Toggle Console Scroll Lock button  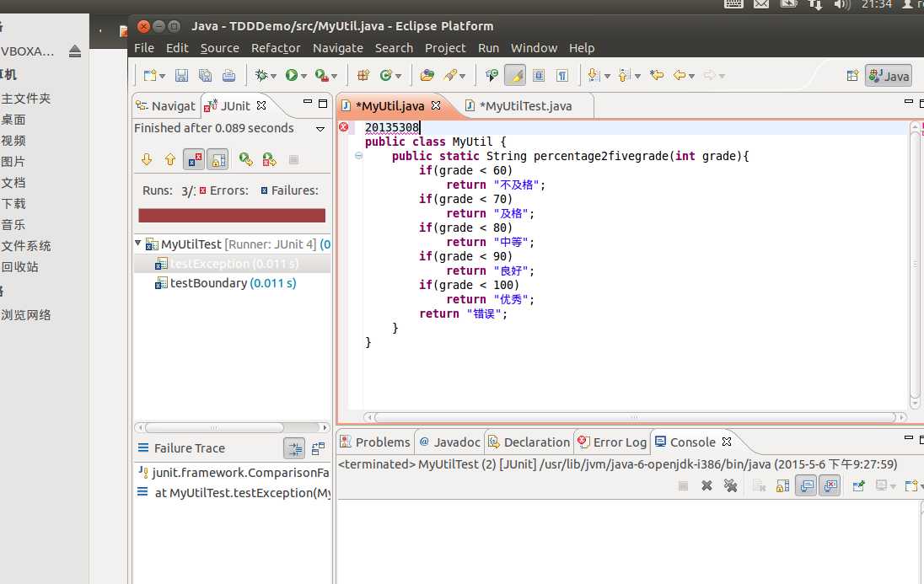pyautogui.click(x=782, y=485)
